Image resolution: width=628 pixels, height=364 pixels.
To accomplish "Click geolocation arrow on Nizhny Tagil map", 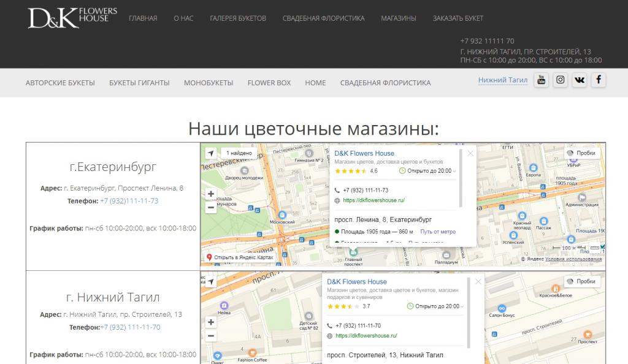I will point(211,282).
